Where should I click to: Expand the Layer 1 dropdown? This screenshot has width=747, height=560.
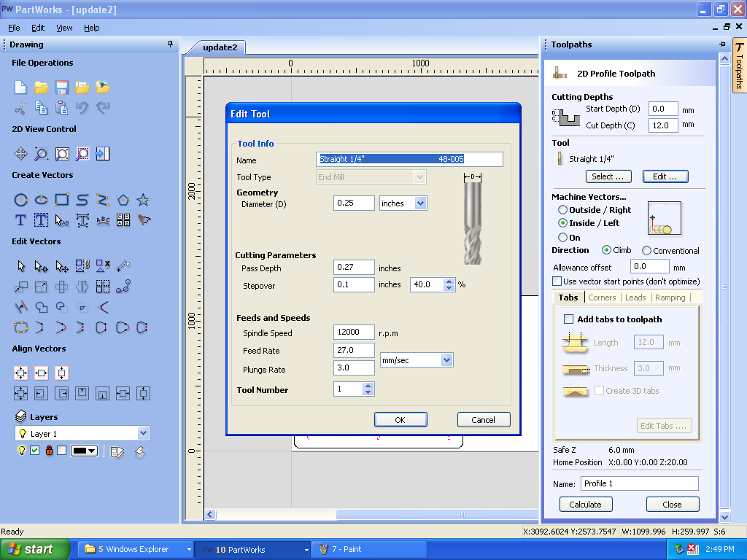tap(143, 433)
